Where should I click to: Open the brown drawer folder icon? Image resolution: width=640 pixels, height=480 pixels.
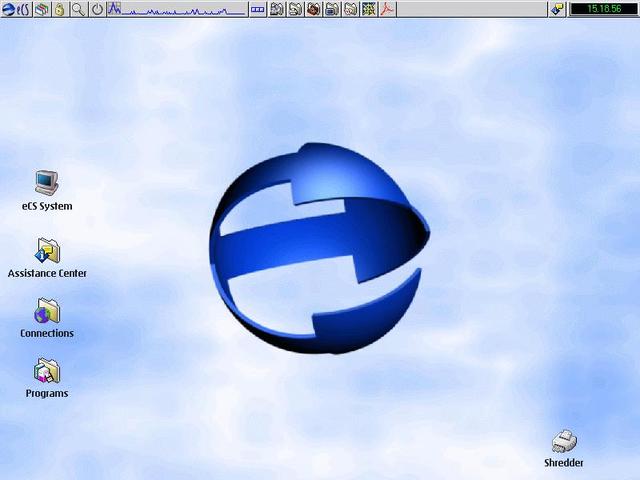click(313, 9)
